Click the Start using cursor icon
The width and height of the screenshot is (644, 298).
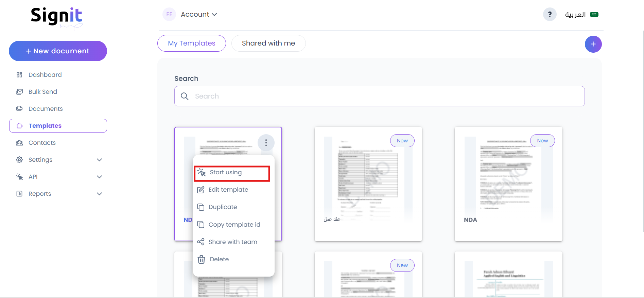pos(202,172)
